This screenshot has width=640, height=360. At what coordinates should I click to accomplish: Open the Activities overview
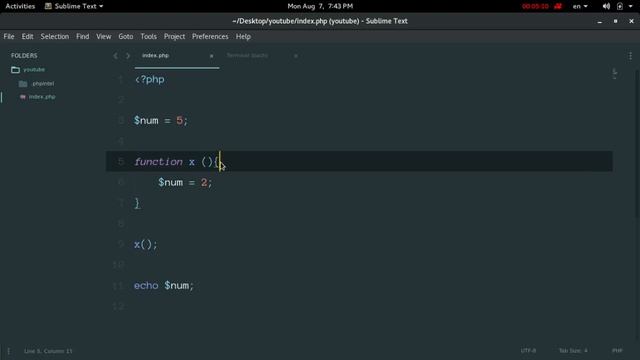20,6
